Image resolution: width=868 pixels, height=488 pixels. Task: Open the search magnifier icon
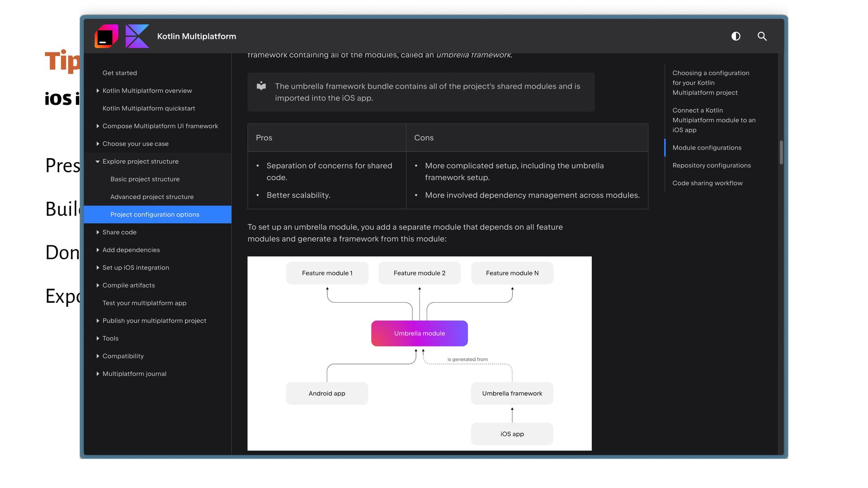click(762, 36)
